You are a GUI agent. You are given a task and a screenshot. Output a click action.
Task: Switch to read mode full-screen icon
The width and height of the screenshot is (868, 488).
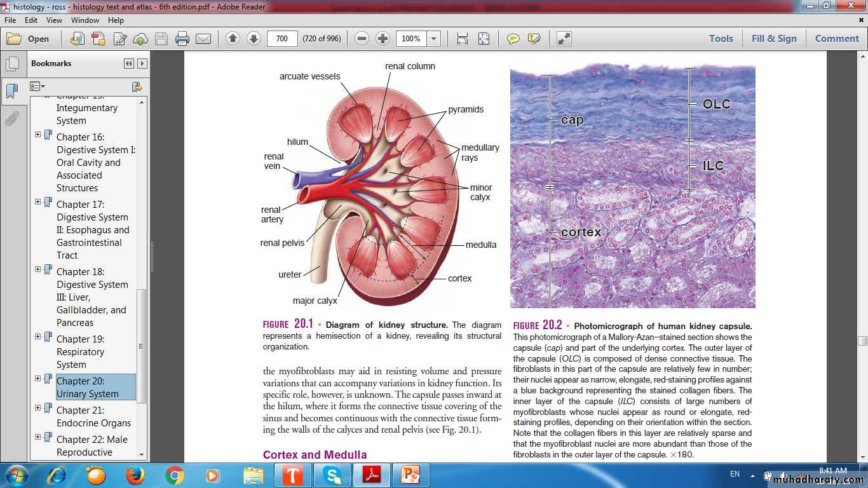(564, 39)
